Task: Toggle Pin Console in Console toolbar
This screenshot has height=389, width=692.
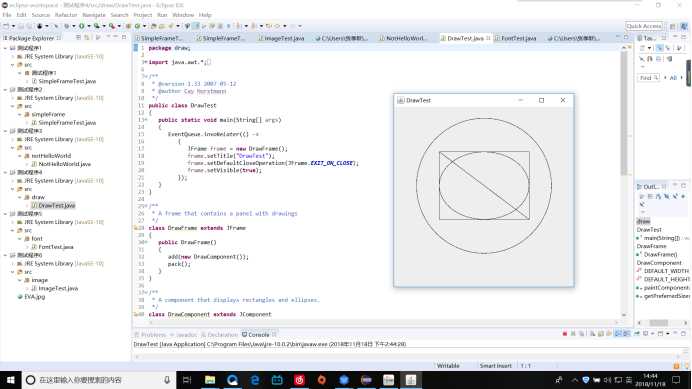Action: pos(636,334)
